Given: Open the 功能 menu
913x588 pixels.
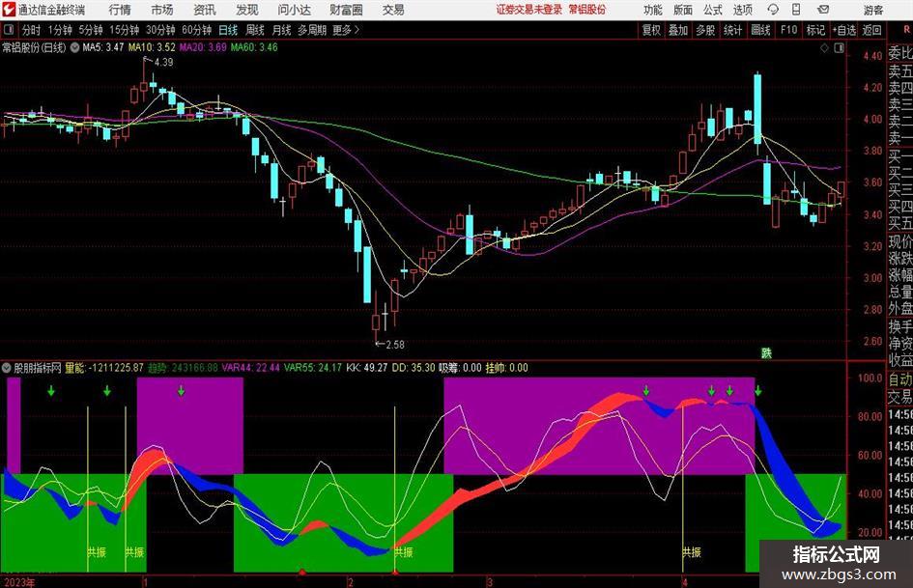Looking at the screenshot, I should tap(653, 10).
